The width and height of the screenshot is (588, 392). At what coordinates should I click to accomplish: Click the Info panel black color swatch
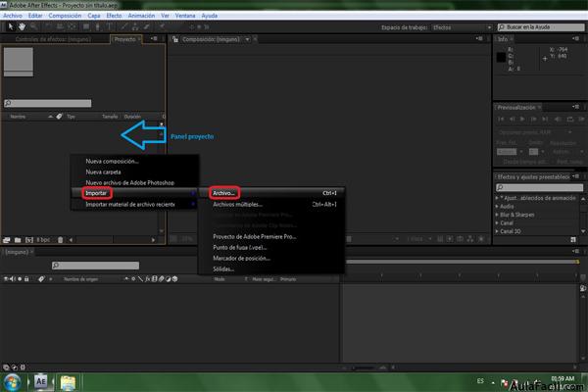pyautogui.click(x=501, y=57)
